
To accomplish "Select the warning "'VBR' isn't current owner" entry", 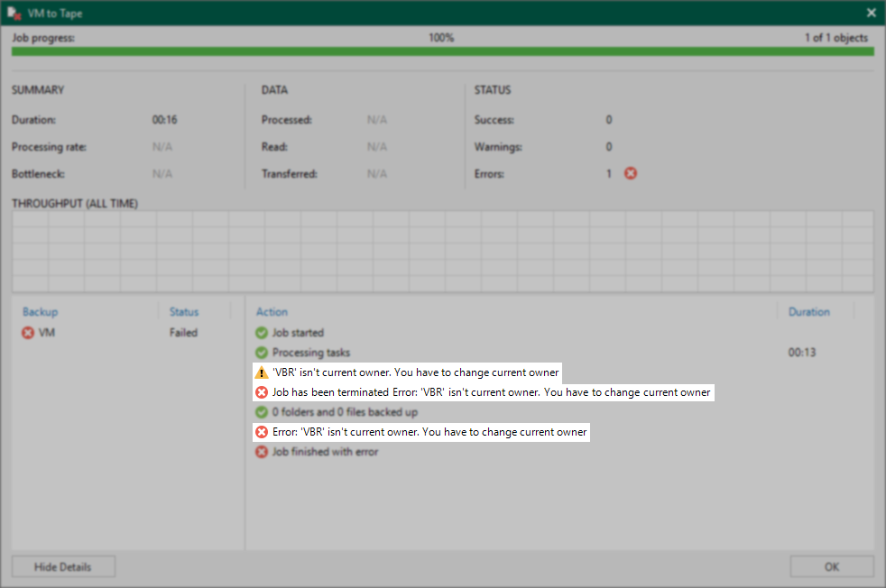I will tap(407, 372).
